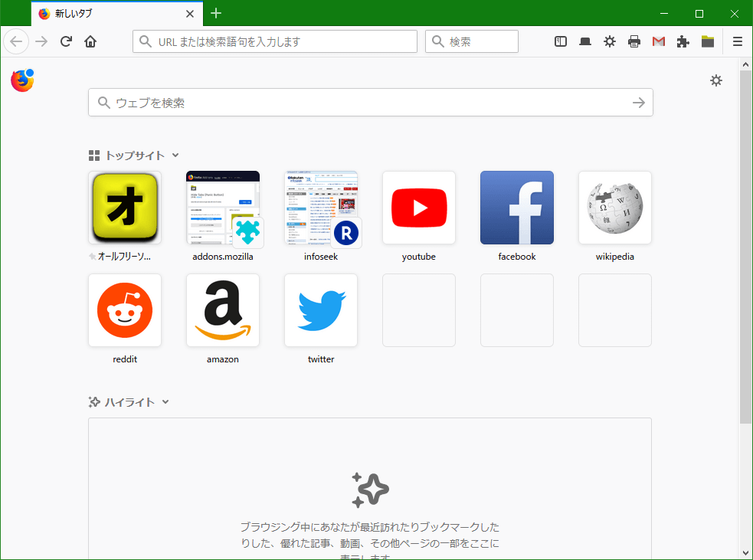Screen dimensions: 753x560
Task: Open the puzzle piece add-ons icon
Action: 683,42
